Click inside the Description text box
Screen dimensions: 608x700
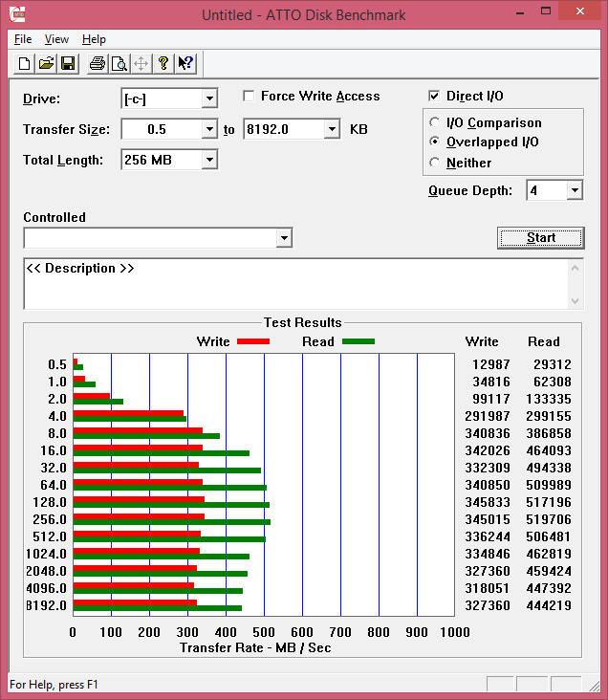tap(296, 283)
